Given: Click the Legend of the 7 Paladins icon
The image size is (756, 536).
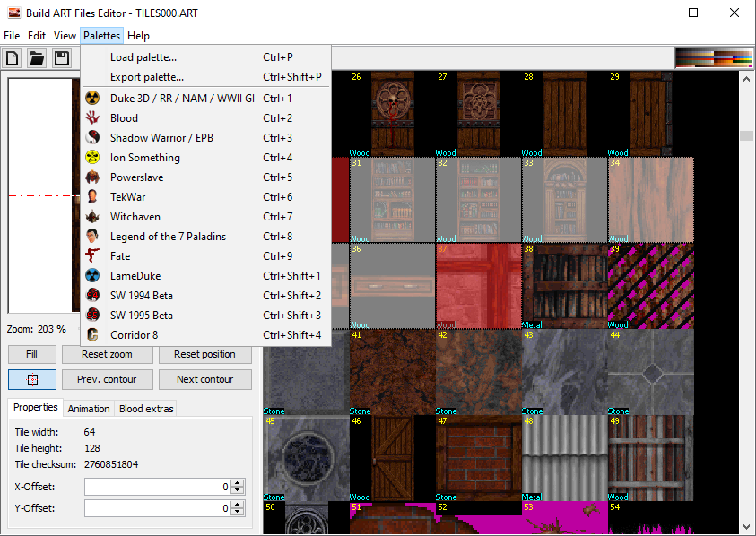Looking at the screenshot, I should (92, 237).
